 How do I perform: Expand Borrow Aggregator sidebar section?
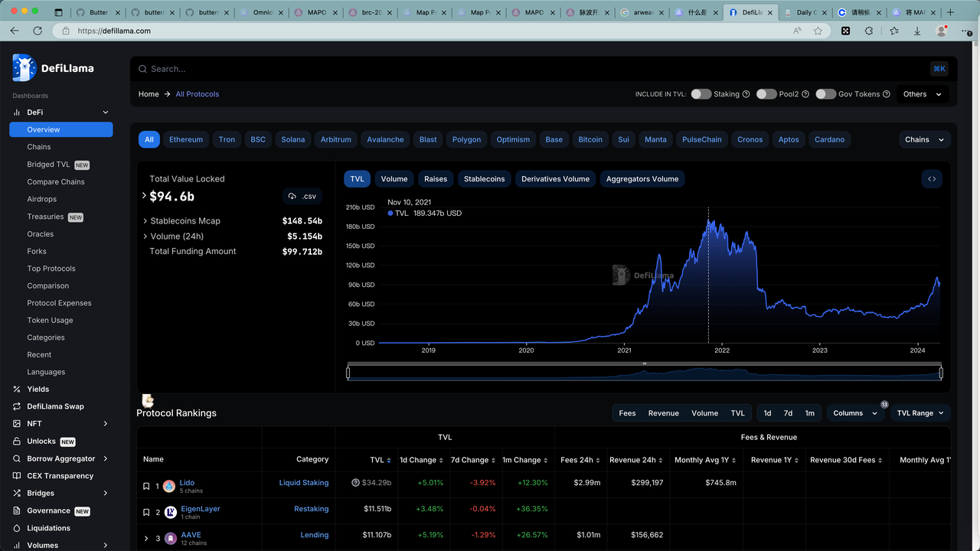pos(106,458)
